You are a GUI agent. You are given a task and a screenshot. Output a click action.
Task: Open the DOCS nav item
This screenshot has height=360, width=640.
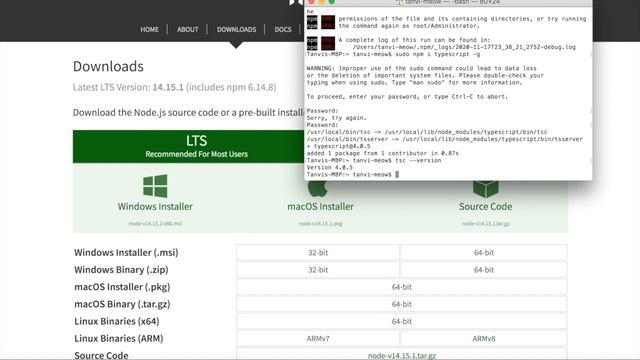(283, 29)
